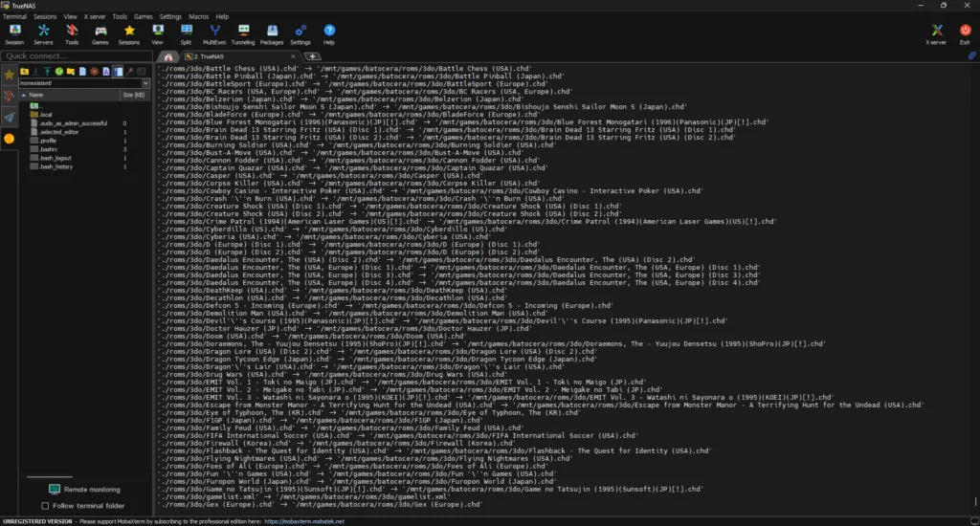This screenshot has width=980, height=526.
Task: Click the terminal vertical scrollbar thumb
Action: [x=975, y=502]
